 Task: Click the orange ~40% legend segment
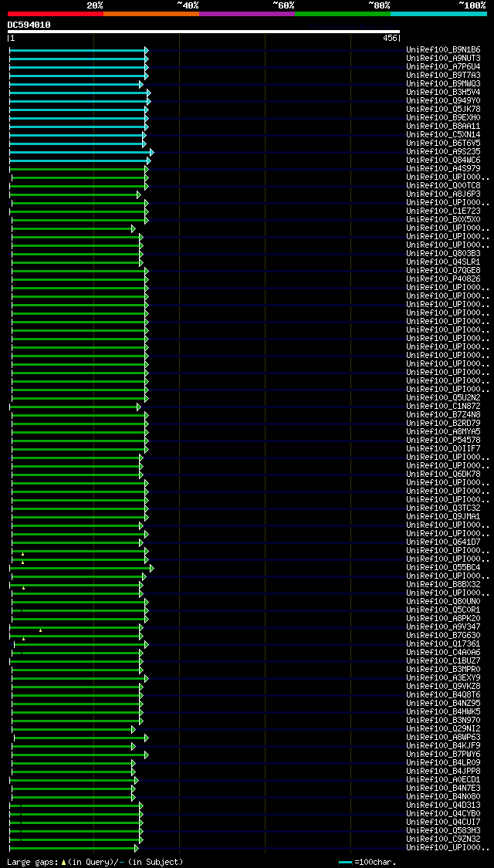[x=151, y=13]
